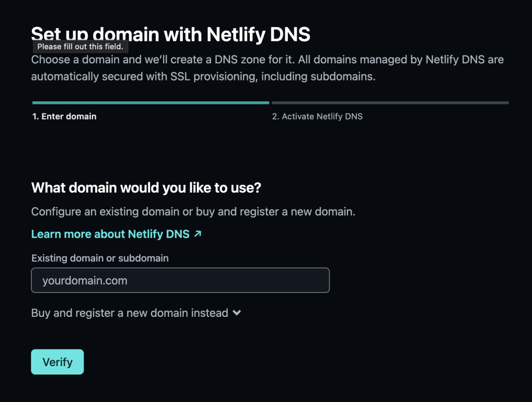Image resolution: width=532 pixels, height=402 pixels.
Task: Go to 2. Activate Netlify DNS step
Action: pyautogui.click(x=317, y=116)
